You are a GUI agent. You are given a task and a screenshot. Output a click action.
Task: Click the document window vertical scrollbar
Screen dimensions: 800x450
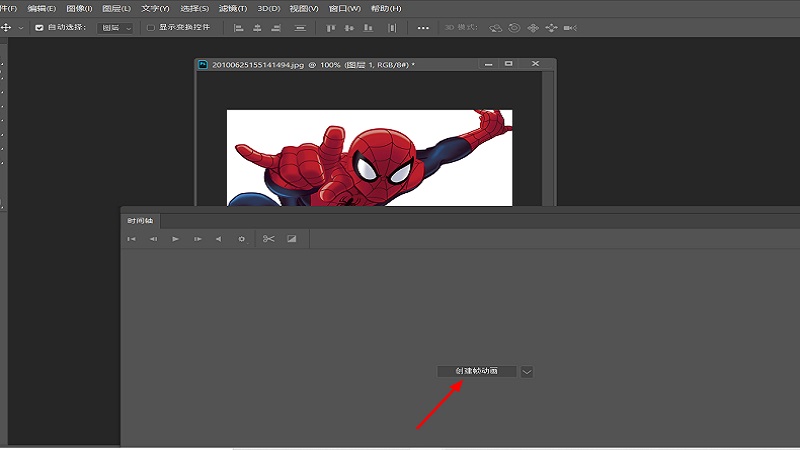548,138
